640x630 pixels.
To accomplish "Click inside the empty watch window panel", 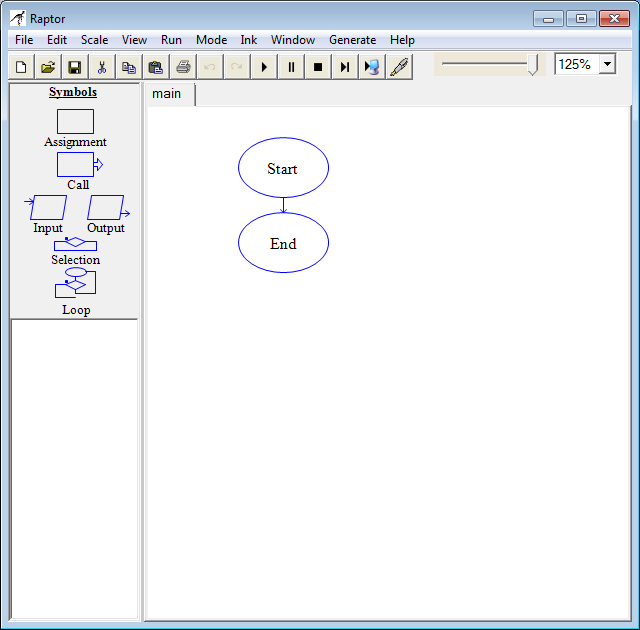I will 74,469.
